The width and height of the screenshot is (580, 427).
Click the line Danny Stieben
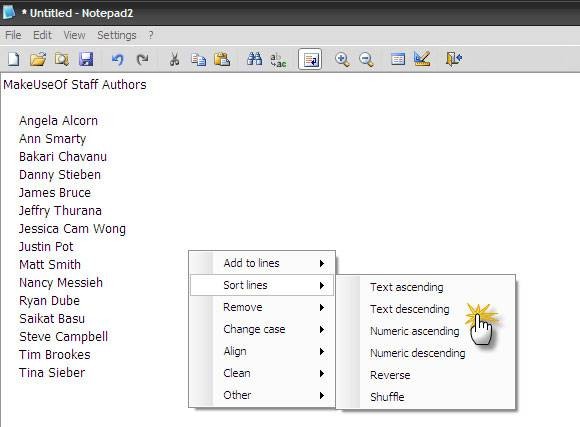point(60,175)
